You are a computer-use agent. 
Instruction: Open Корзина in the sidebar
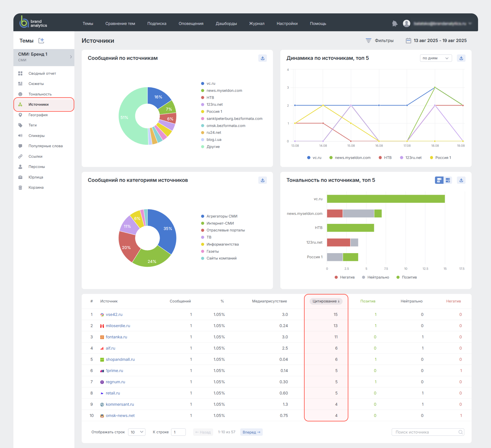[x=36, y=187]
